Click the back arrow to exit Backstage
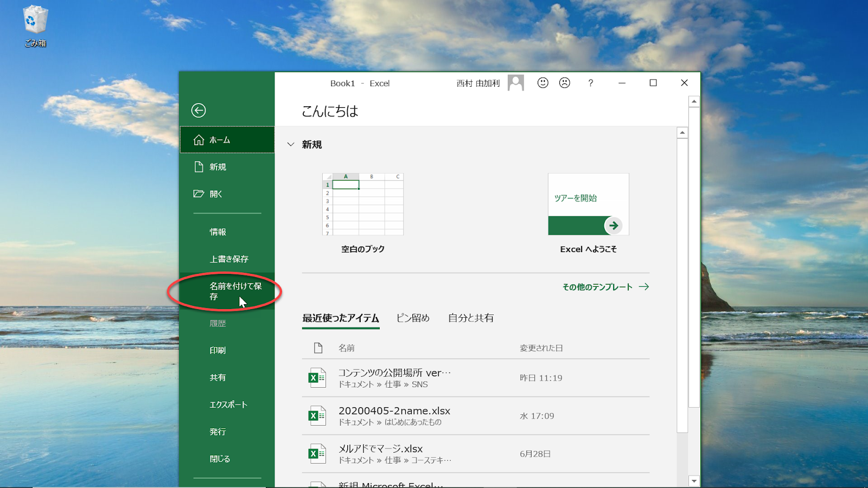 (199, 111)
